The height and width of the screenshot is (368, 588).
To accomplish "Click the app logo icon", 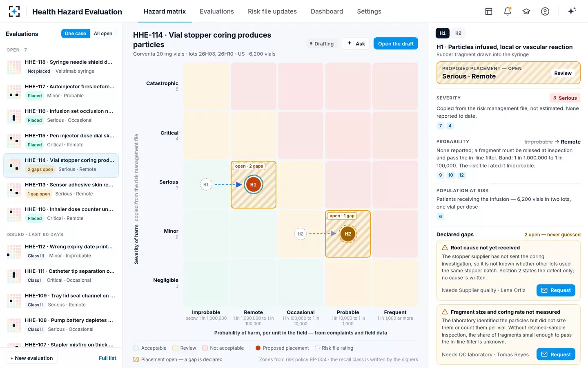I will click(x=14, y=11).
